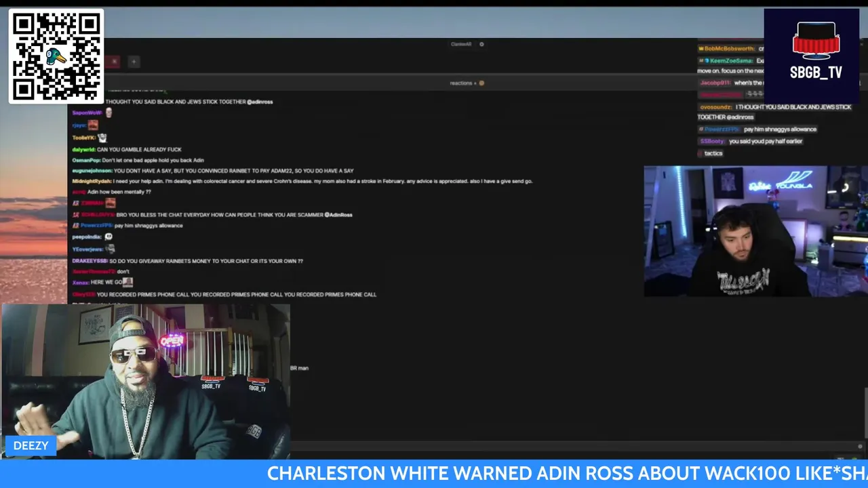The image size is (868, 488).
Task: Click the @AdinRoss mention in SCAMMER message
Action: 338,215
